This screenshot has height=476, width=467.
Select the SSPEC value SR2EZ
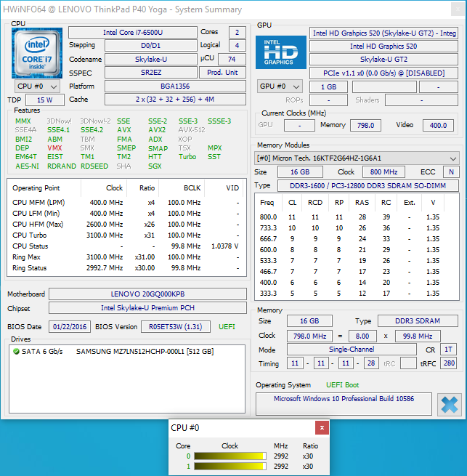tap(151, 73)
